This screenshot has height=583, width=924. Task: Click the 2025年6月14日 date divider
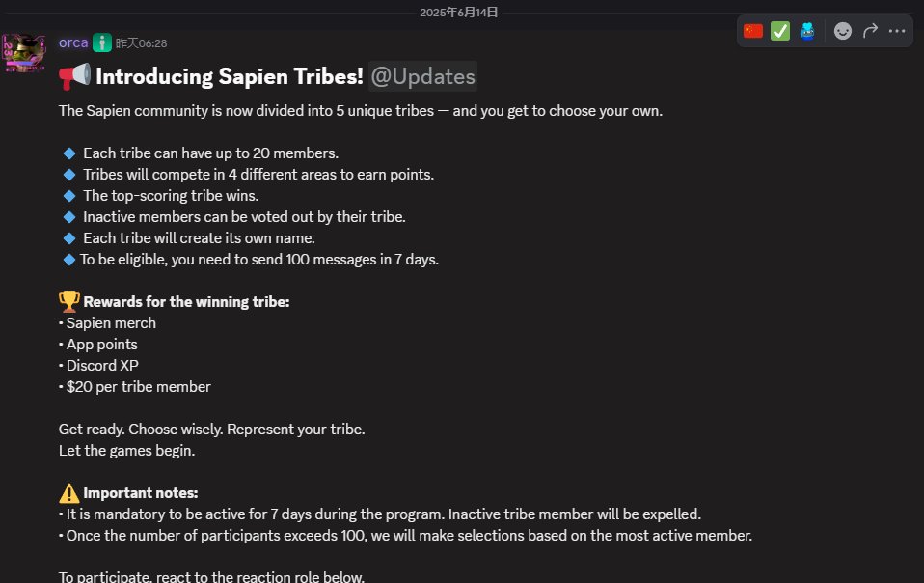(x=458, y=13)
